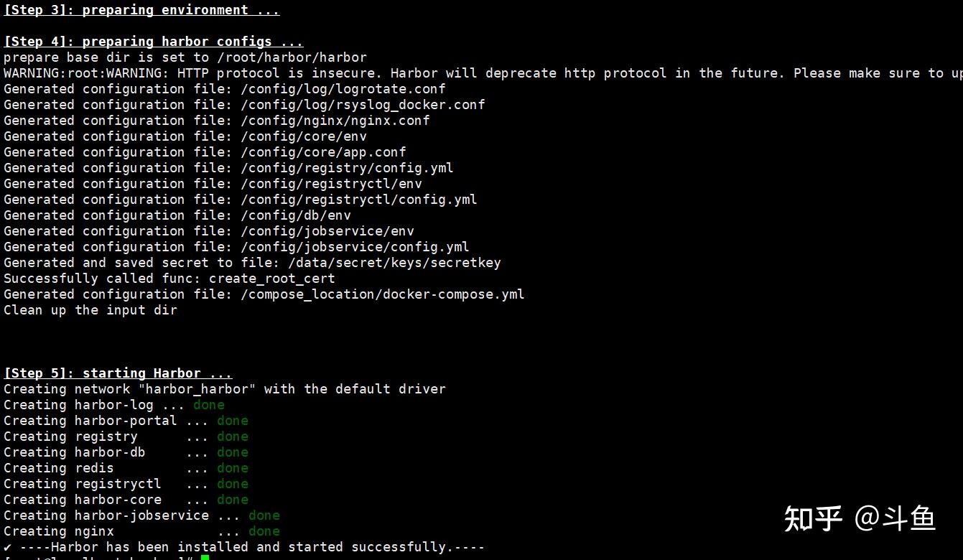The image size is (963, 560).
Task: Click the Step 4 preparing harbor configs heading
Action: click(x=154, y=42)
